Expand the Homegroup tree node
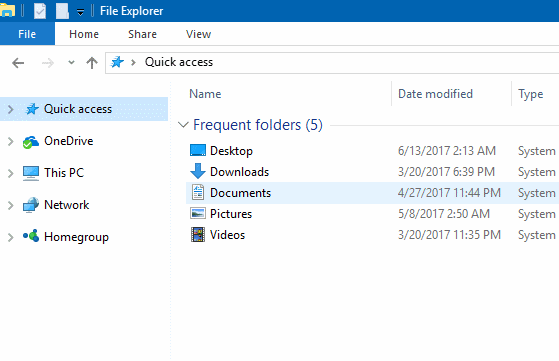The image size is (559, 361). click(10, 237)
